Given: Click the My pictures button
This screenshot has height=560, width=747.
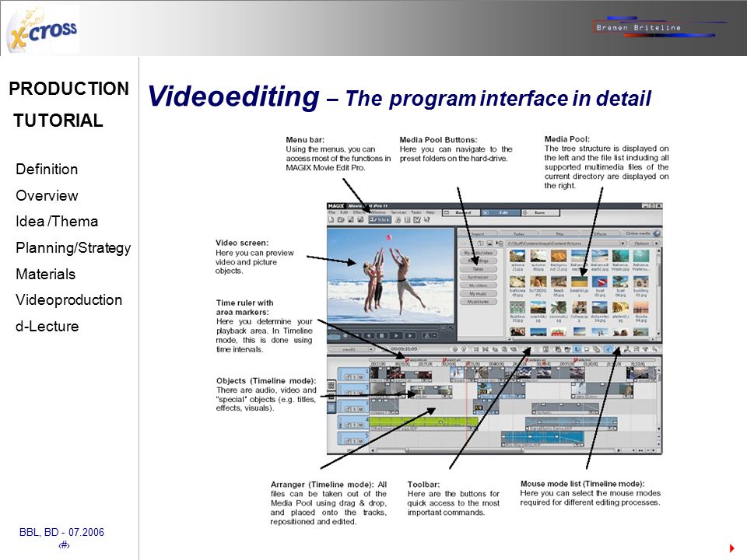Looking at the screenshot, I should (x=478, y=302).
